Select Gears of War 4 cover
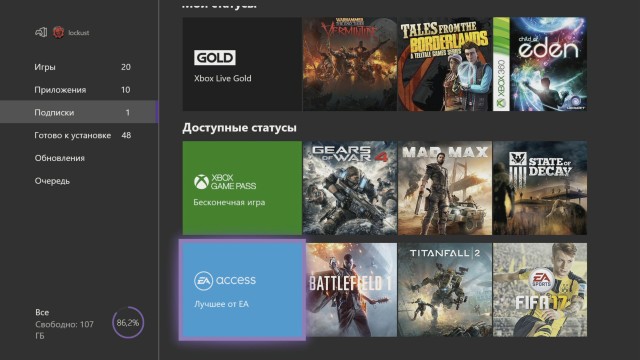 coord(350,188)
